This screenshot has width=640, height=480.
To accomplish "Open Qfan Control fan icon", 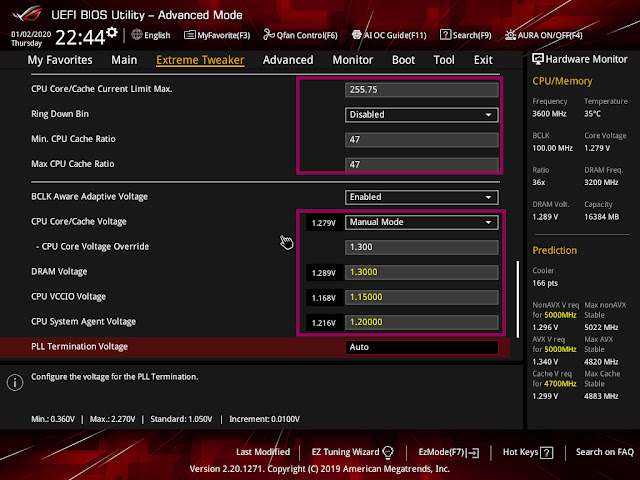I will (269, 35).
